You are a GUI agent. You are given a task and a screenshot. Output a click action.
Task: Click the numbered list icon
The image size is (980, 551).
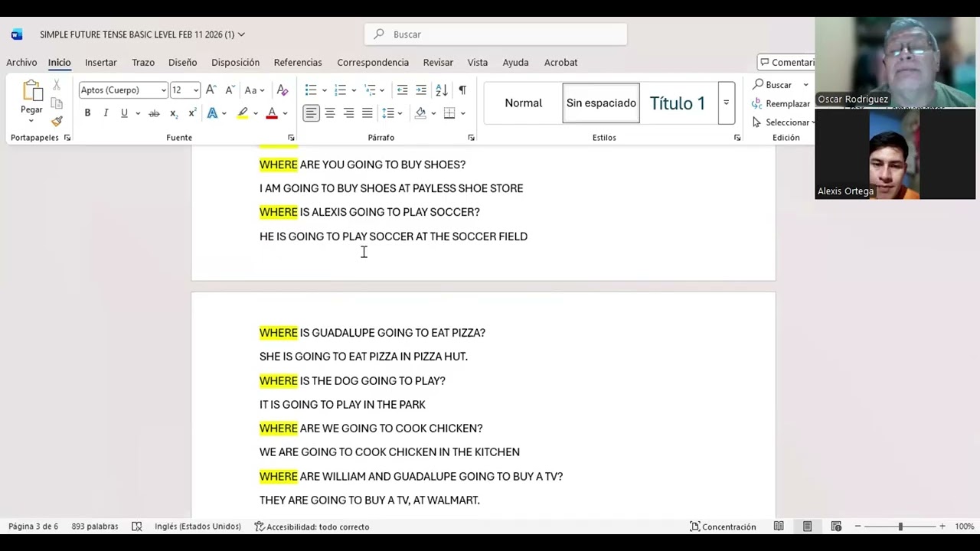341,90
